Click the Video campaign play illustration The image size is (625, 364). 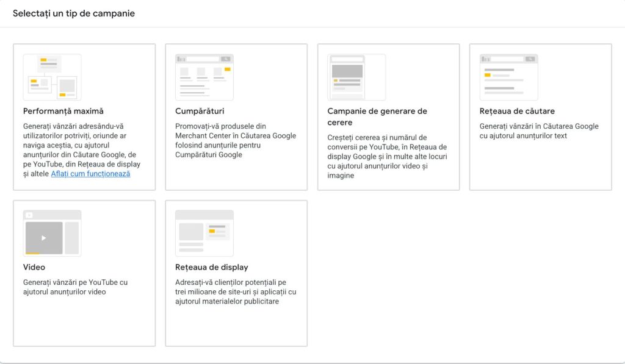click(52, 234)
